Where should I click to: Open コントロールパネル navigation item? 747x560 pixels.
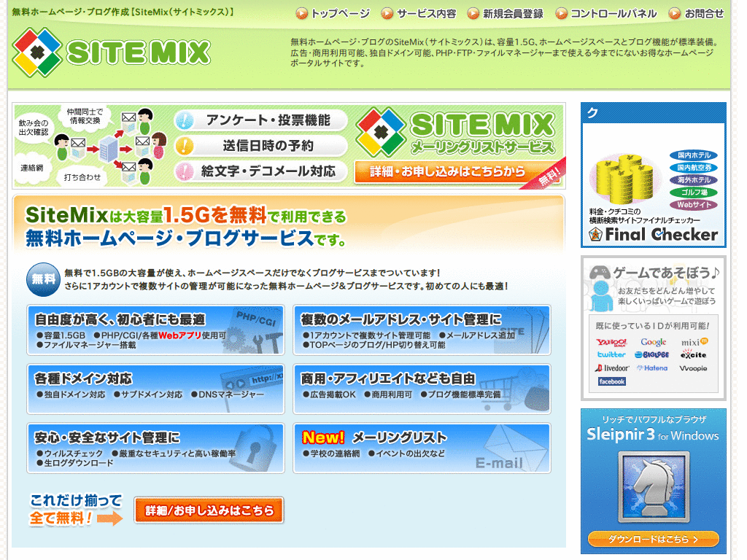click(606, 14)
